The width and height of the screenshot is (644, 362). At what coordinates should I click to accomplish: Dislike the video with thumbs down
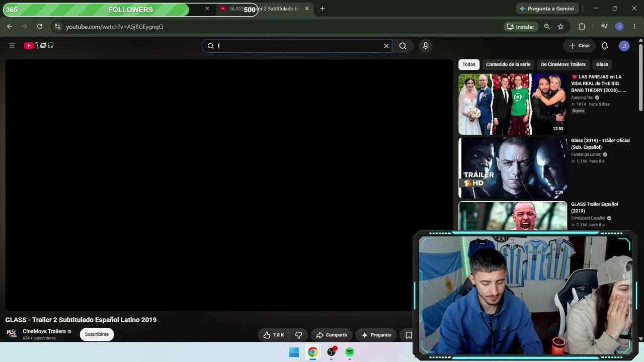tap(298, 335)
